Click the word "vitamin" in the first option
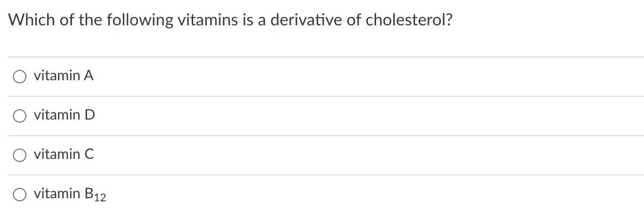 [56, 76]
